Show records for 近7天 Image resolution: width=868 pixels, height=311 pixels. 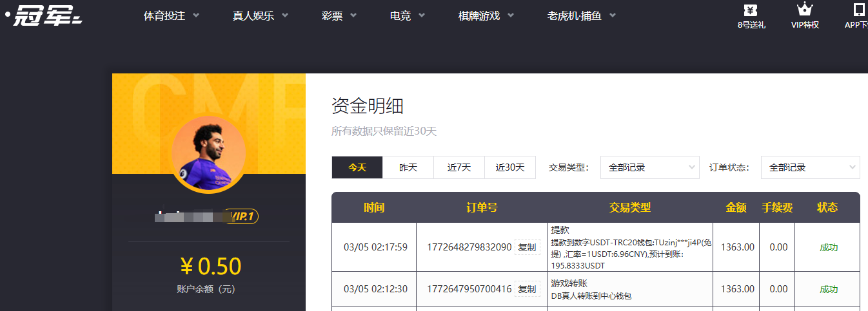pyautogui.click(x=459, y=167)
